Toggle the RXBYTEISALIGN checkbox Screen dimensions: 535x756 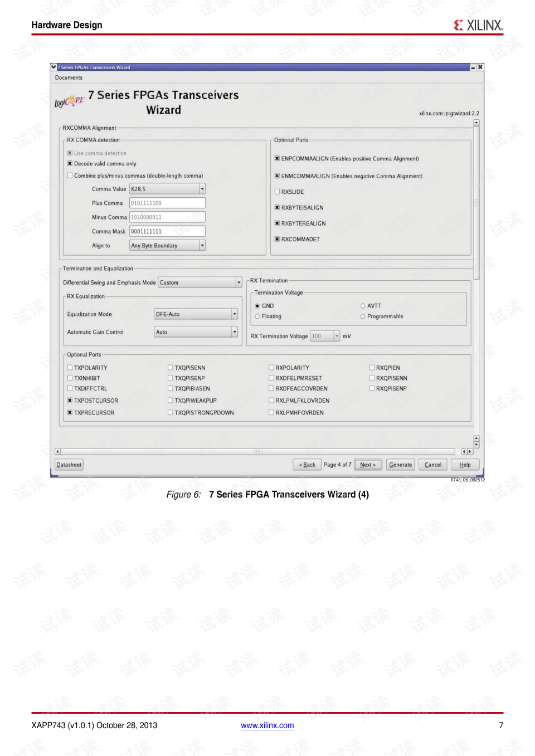tap(277, 208)
